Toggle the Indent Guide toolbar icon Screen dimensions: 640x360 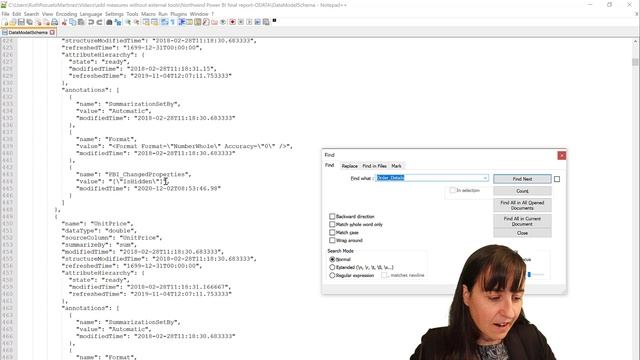[x=181, y=22]
